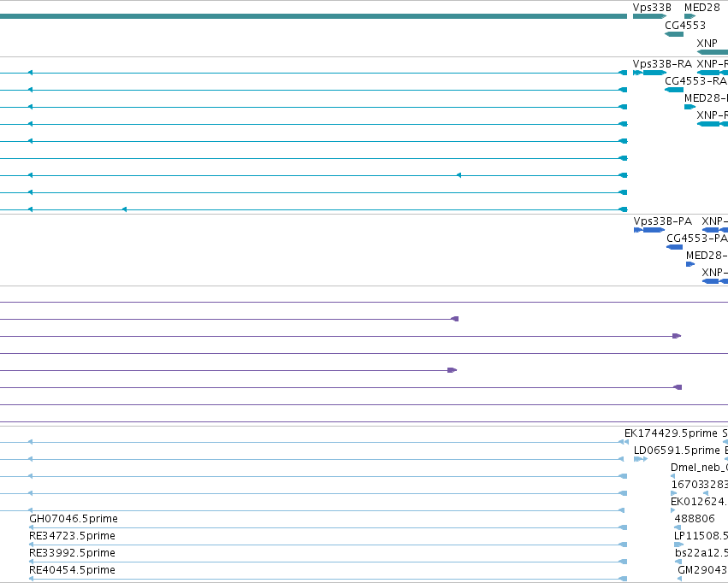This screenshot has height=583, width=728.
Task: Select the CG4553-RA transcript label
Action: click(695, 80)
